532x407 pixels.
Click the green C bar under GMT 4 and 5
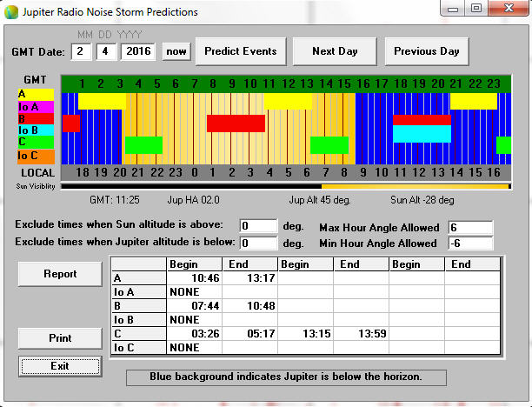click(x=143, y=145)
